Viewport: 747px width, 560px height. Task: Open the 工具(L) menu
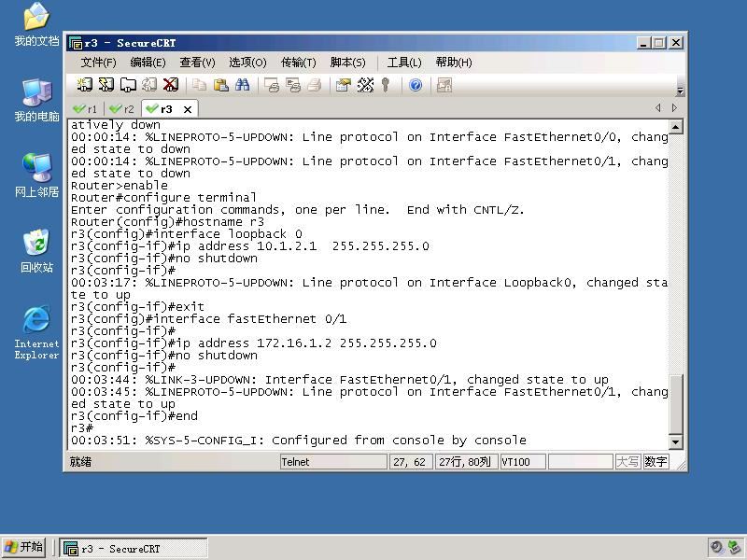coord(404,63)
